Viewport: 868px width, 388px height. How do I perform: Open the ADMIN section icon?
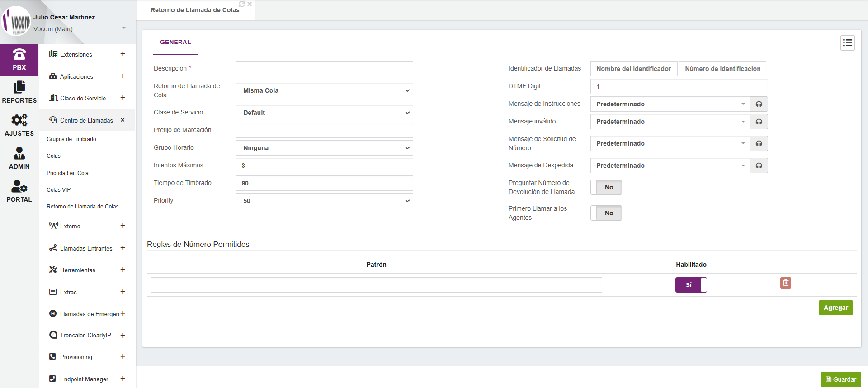tap(19, 153)
